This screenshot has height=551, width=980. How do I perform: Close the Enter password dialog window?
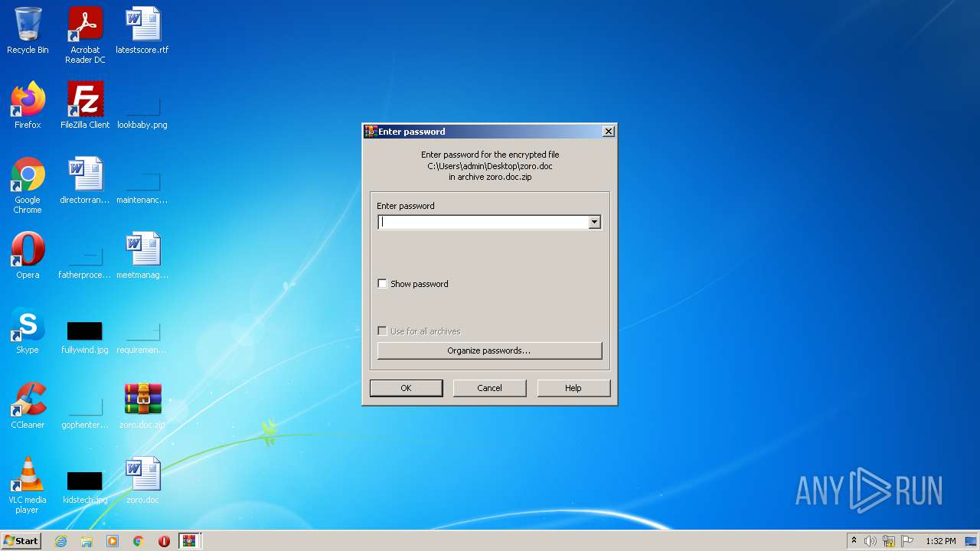609,132
